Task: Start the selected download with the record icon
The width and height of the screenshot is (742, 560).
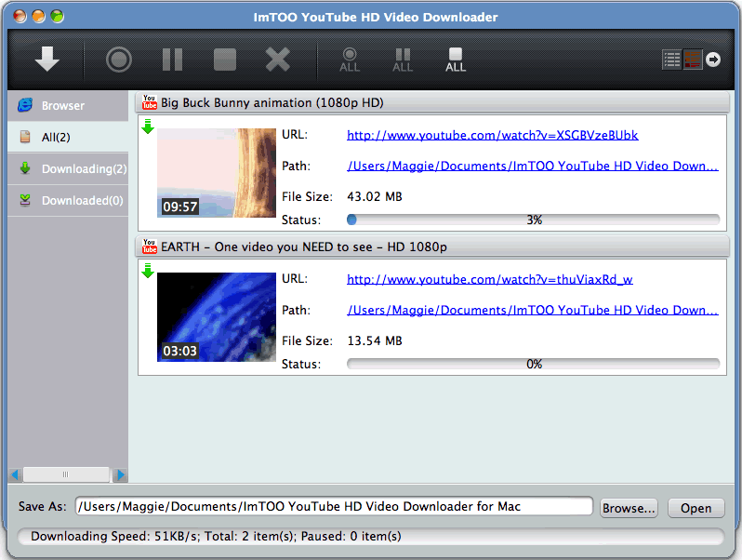Action: click(119, 60)
